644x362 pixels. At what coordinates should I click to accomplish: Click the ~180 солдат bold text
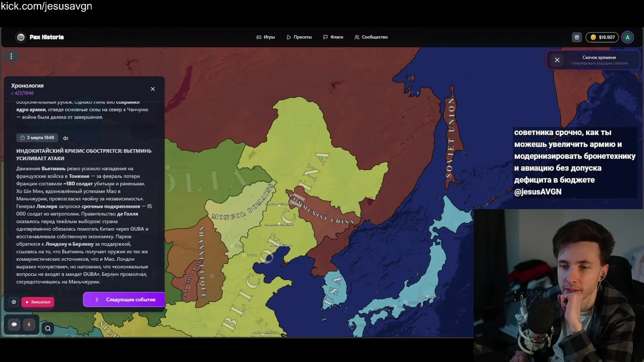pos(78,184)
